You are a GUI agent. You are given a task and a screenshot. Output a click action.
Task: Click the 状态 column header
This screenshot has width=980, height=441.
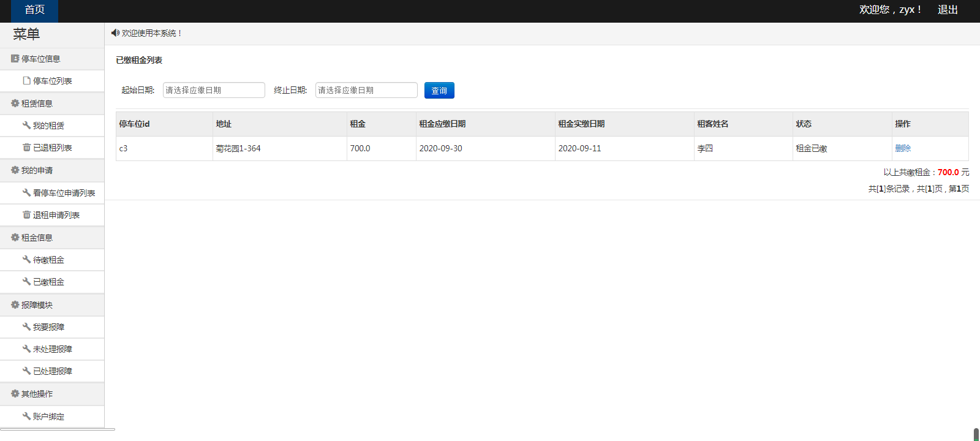[x=842, y=124]
